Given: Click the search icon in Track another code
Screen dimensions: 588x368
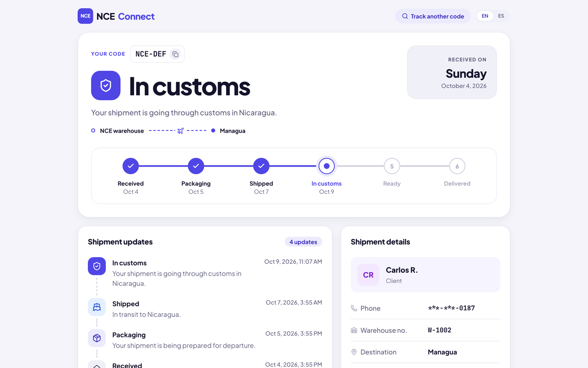Looking at the screenshot, I should [405, 16].
